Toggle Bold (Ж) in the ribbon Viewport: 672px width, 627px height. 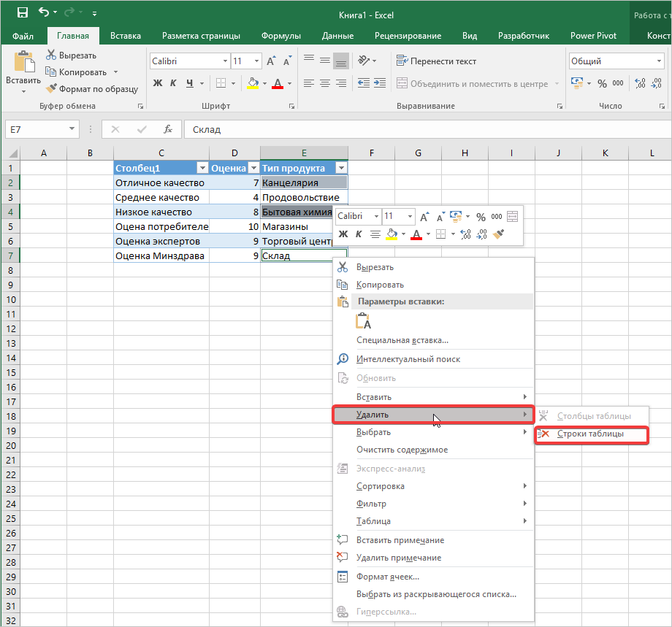pyautogui.click(x=157, y=83)
